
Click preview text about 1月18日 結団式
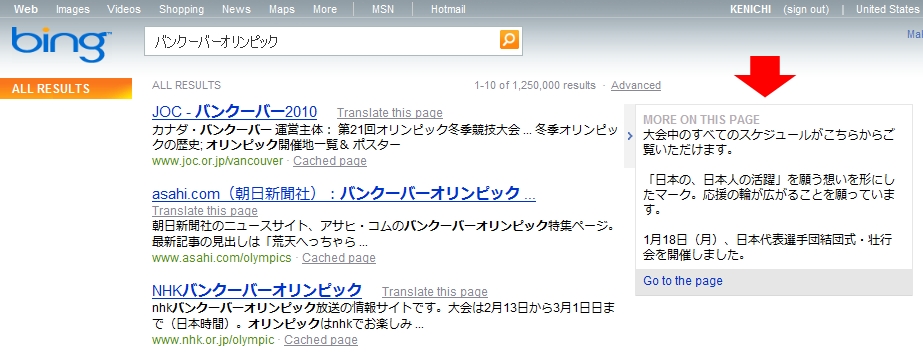(768, 247)
